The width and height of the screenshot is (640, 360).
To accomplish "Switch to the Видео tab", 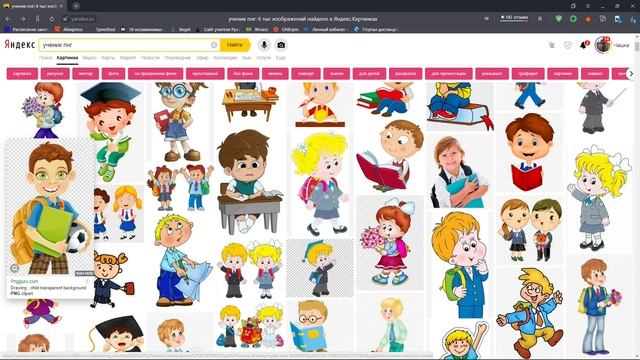I will pos(89,58).
